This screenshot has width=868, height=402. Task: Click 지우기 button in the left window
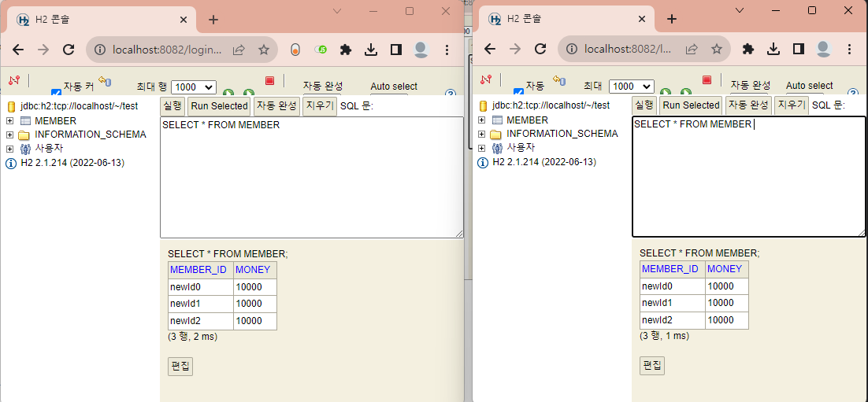tap(320, 105)
